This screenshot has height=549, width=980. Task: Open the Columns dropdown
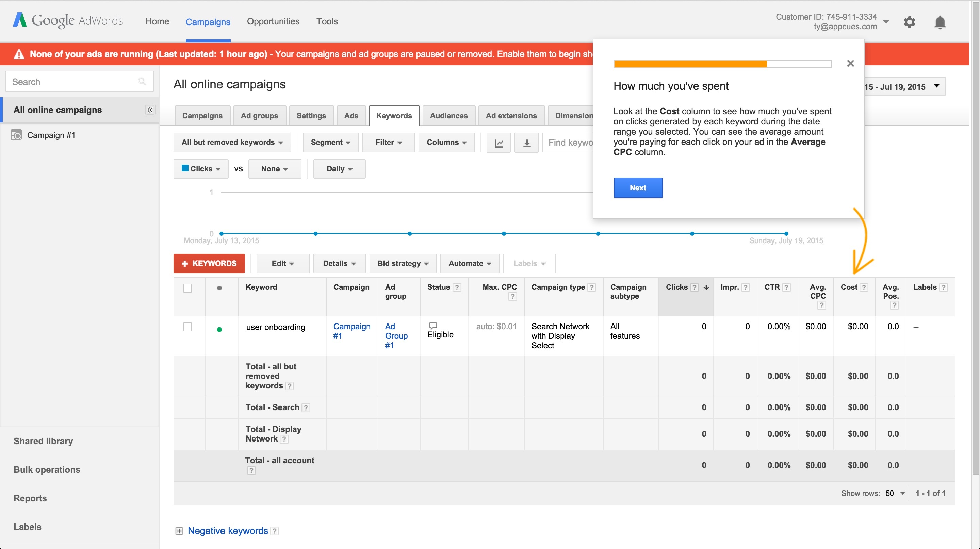(x=447, y=143)
